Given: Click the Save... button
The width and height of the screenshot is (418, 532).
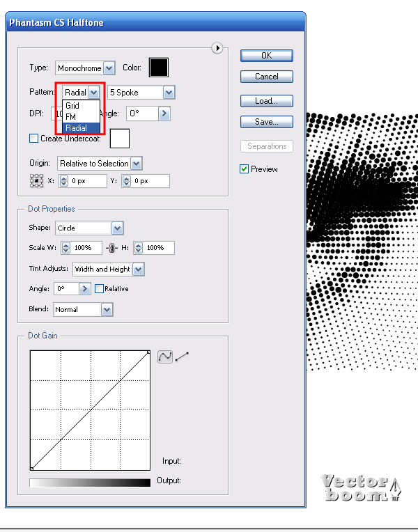Looking at the screenshot, I should point(267,122).
